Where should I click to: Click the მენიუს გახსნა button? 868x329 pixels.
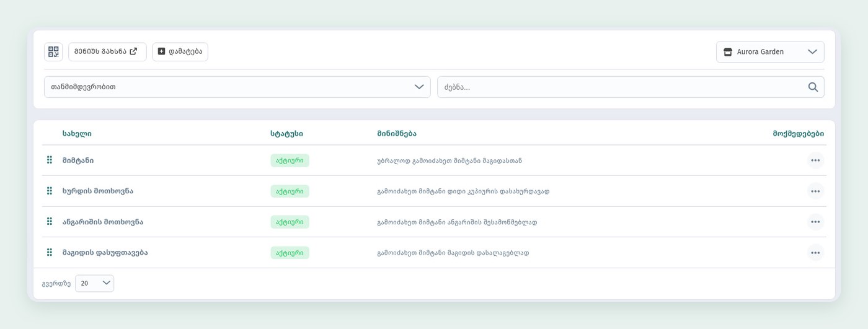point(107,52)
